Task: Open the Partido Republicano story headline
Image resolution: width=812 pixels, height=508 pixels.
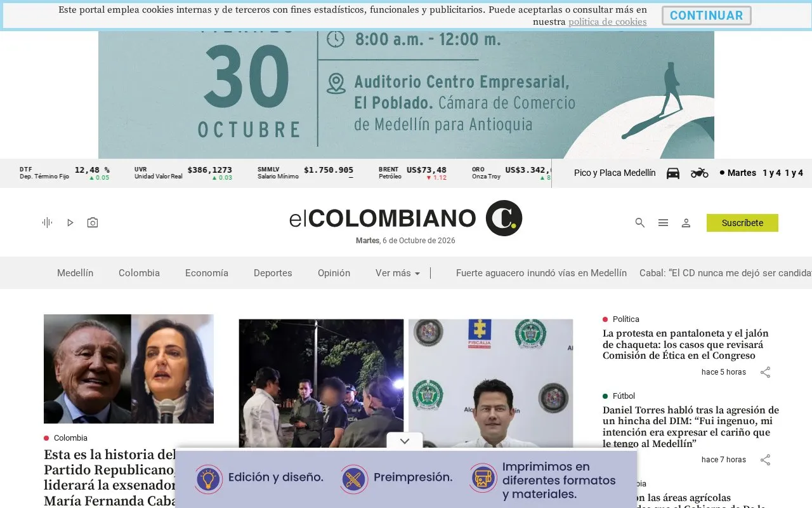Action: (x=110, y=478)
